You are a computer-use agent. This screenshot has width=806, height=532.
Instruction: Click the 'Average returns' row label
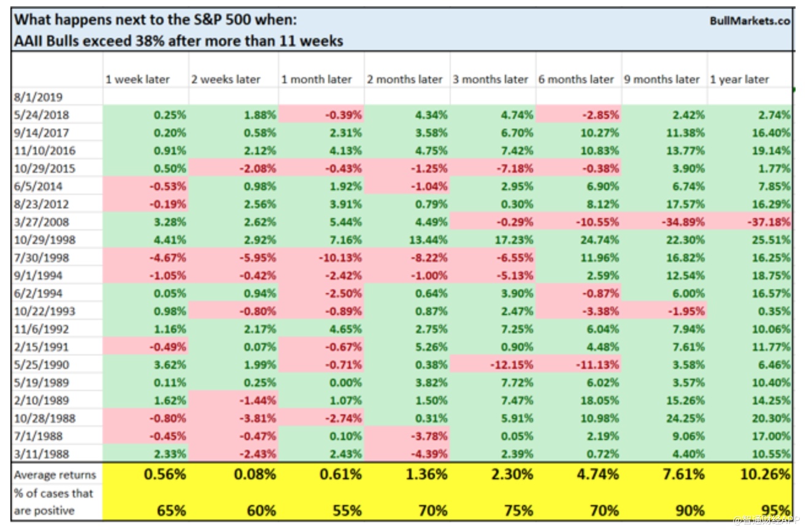pyautogui.click(x=55, y=475)
